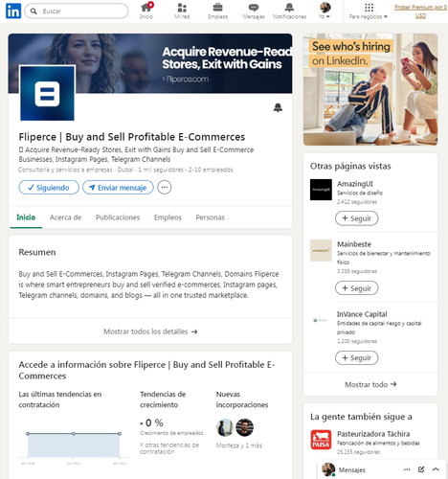Follow AmazingUI with Seguir button
The height and width of the screenshot is (479, 448).
pyautogui.click(x=357, y=218)
